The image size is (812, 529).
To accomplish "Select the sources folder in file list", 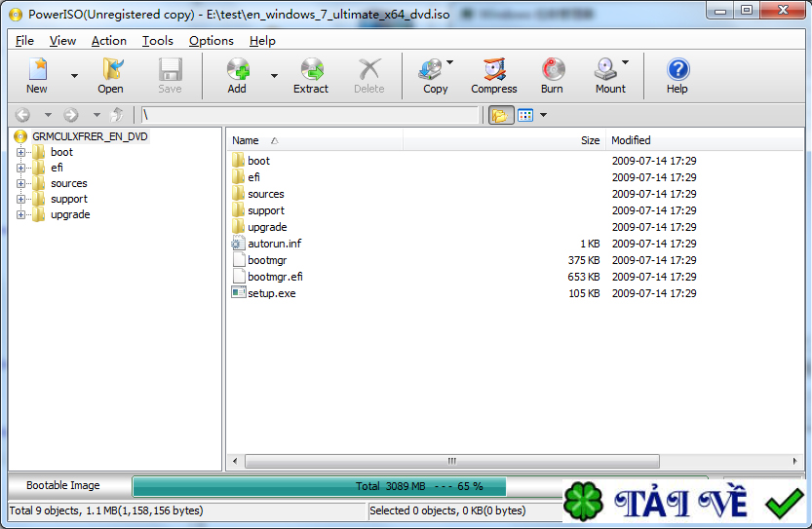I will [266, 194].
